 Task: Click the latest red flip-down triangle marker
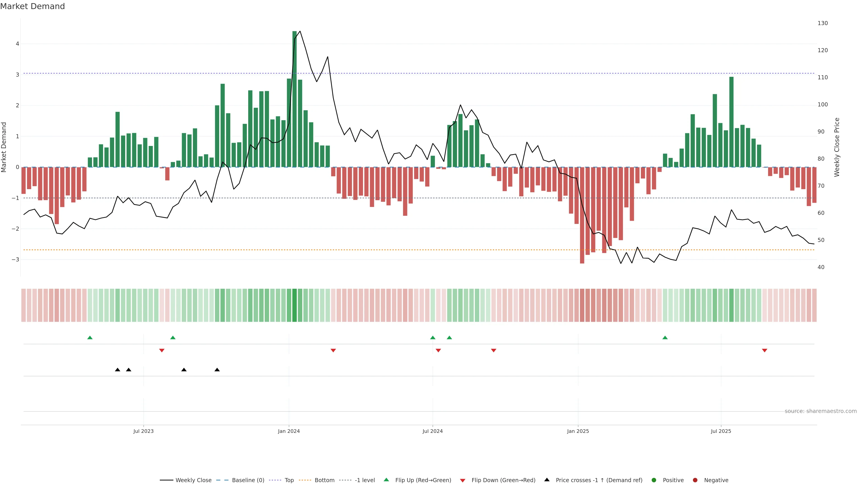click(764, 350)
